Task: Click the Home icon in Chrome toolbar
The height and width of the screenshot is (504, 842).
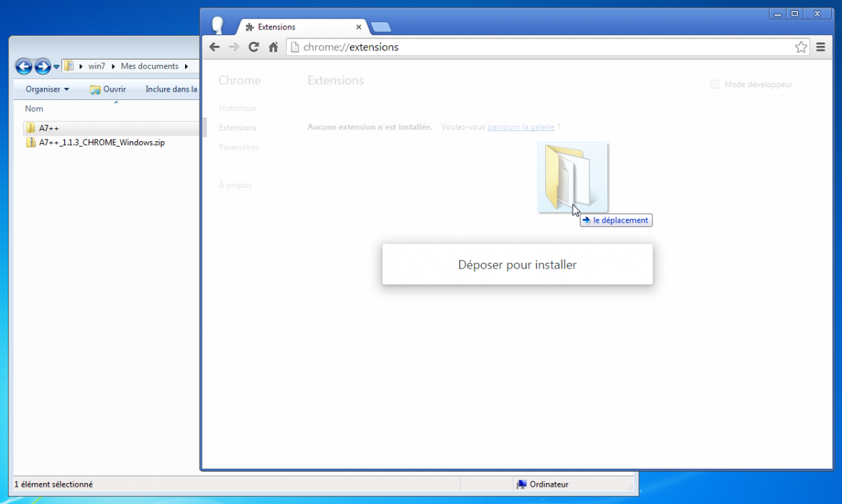Action: pos(274,48)
